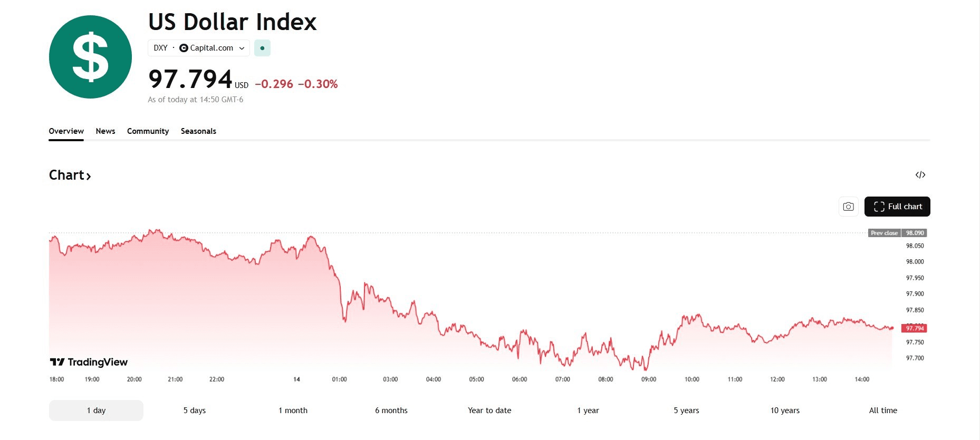Open the embed code icon
This screenshot has height=440, width=980.
click(920, 175)
